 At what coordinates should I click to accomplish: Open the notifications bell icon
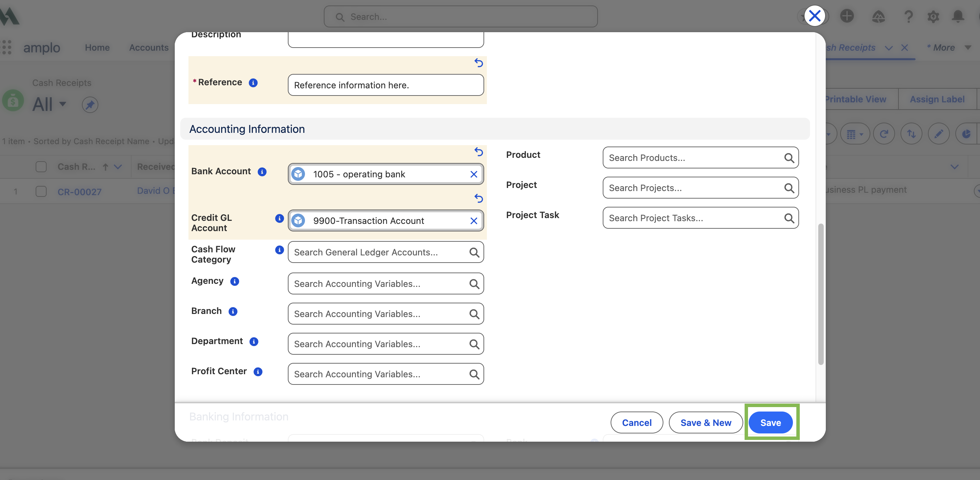click(x=957, y=16)
